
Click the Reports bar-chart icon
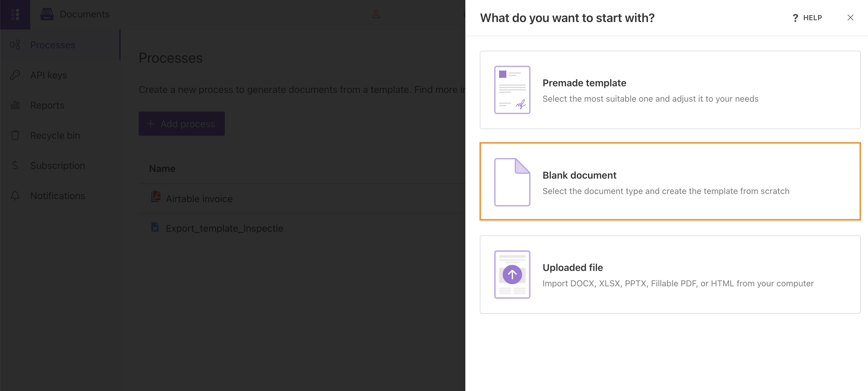tap(15, 105)
